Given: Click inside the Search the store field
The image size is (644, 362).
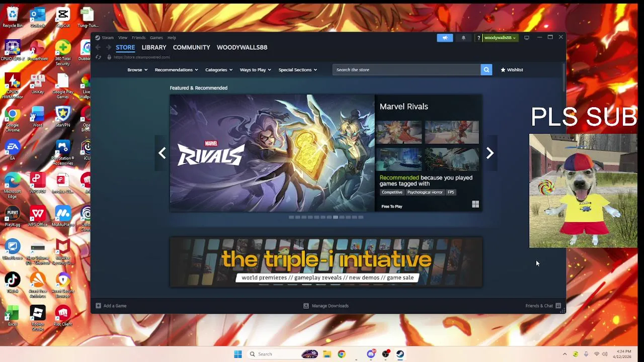Looking at the screenshot, I should click(407, 70).
